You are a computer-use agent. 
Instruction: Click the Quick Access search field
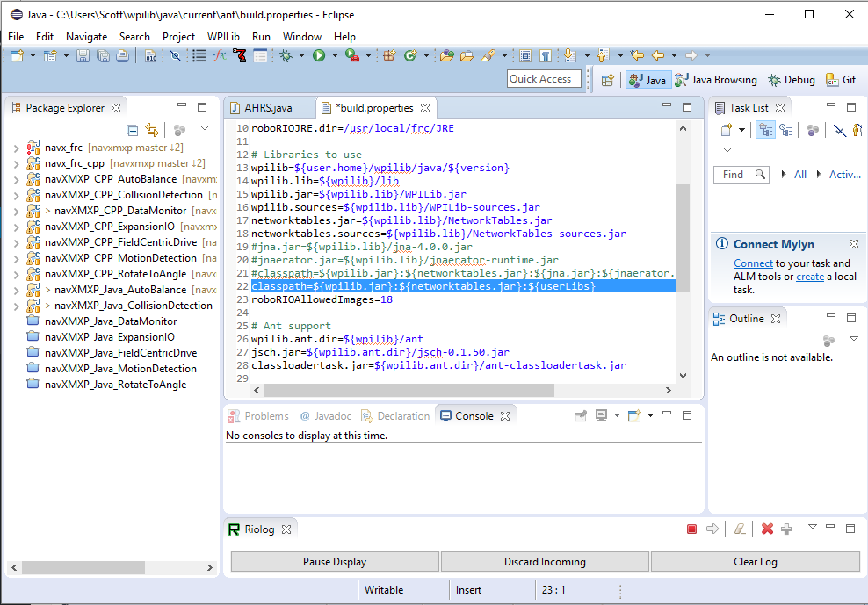coord(540,79)
